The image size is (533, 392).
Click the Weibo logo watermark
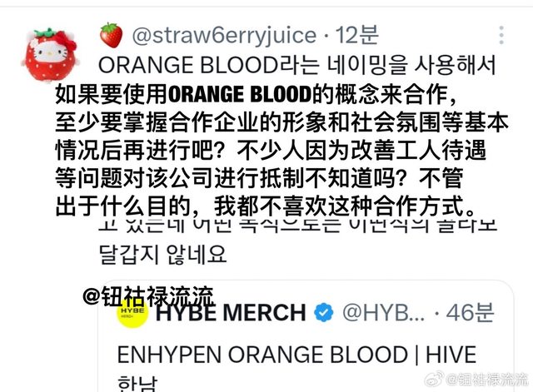click(435, 378)
